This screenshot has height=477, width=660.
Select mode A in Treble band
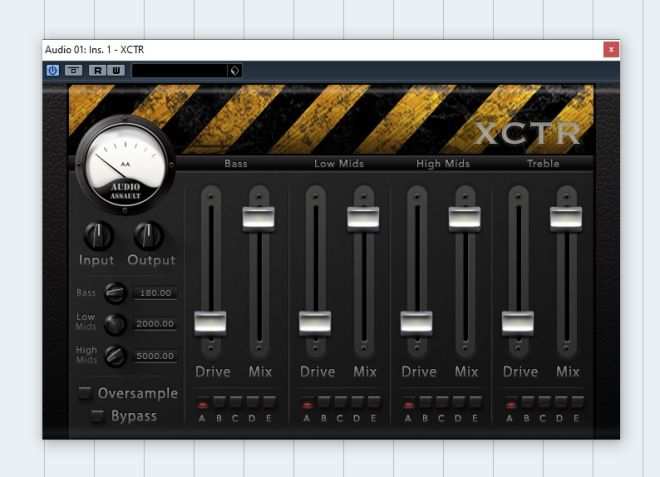(510, 404)
